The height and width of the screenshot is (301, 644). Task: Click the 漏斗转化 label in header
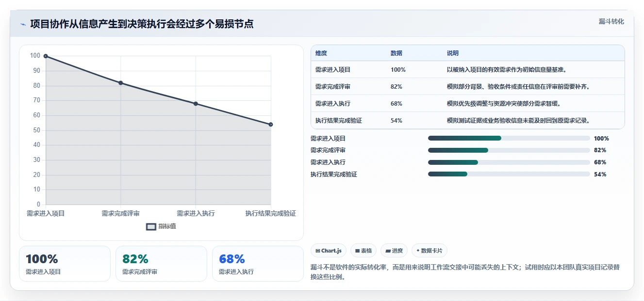611,21
